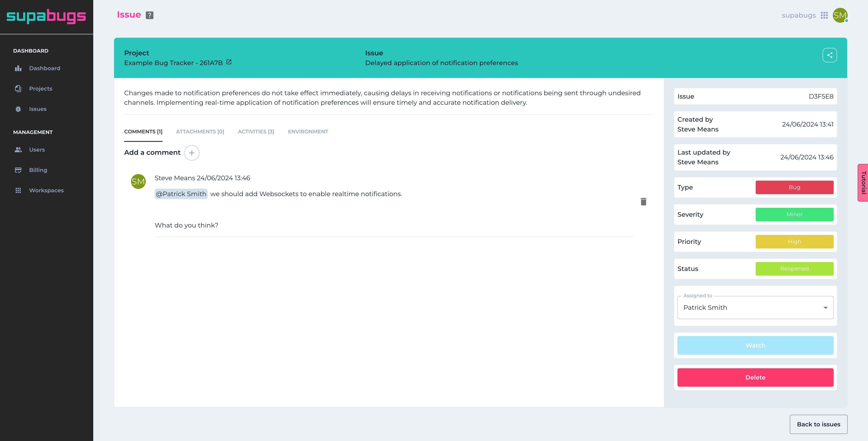The image size is (868, 441).
Task: Open the Issue help question mark icon
Action: [x=150, y=15]
